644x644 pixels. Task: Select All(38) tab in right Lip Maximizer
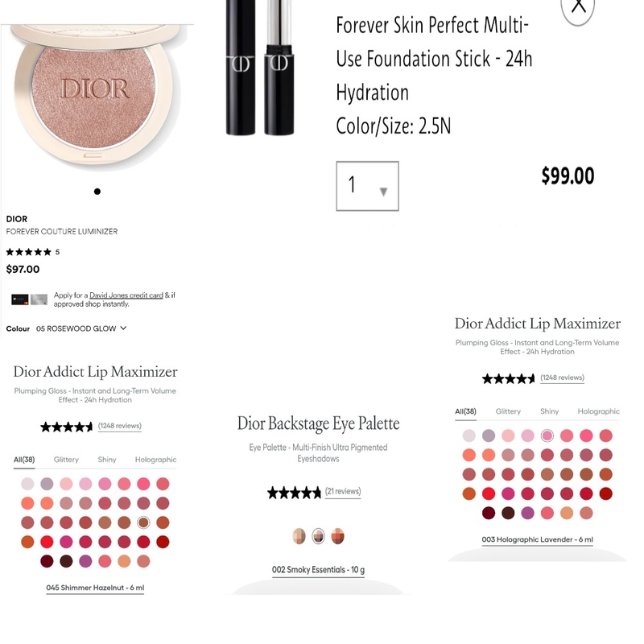click(x=465, y=411)
